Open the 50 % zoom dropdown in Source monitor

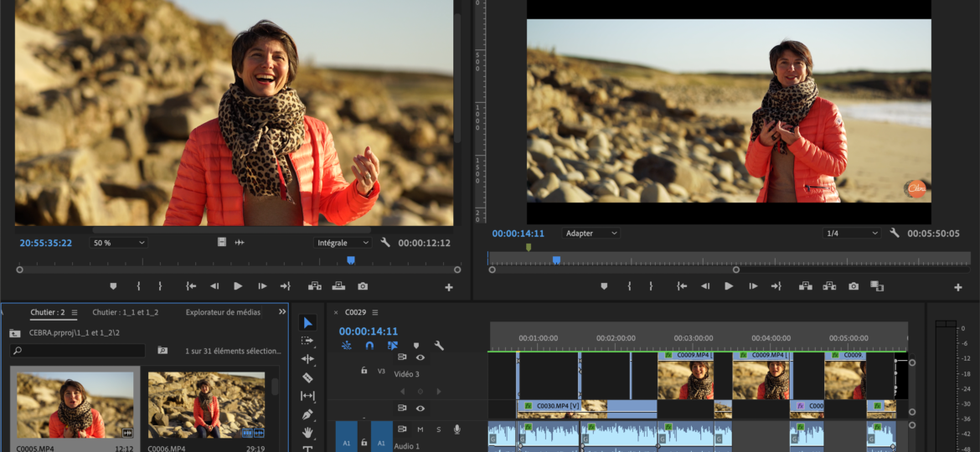click(118, 243)
